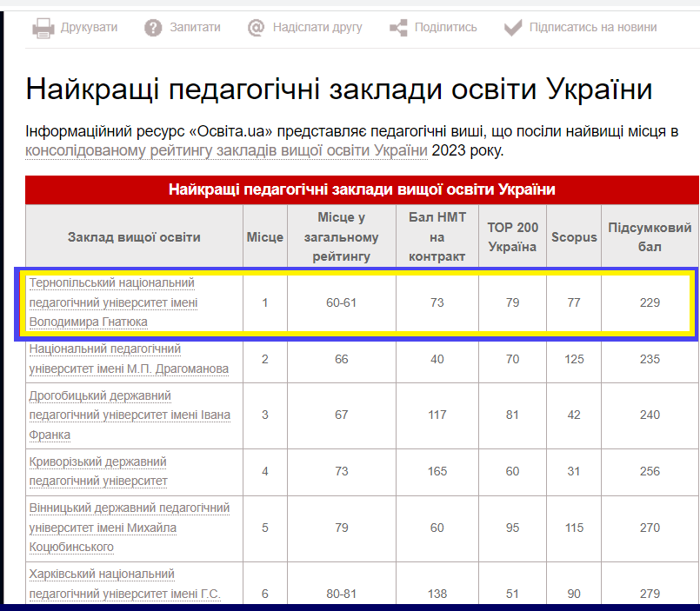Image resolution: width=700 pixels, height=611 pixels.
Task: Click general ranking value 80-81
Action: point(341,594)
